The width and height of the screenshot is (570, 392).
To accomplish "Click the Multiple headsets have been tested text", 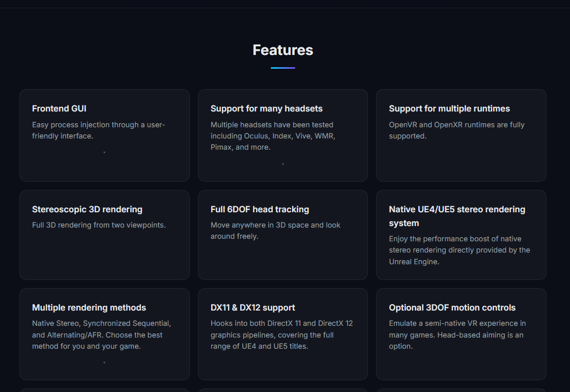I will [273, 136].
